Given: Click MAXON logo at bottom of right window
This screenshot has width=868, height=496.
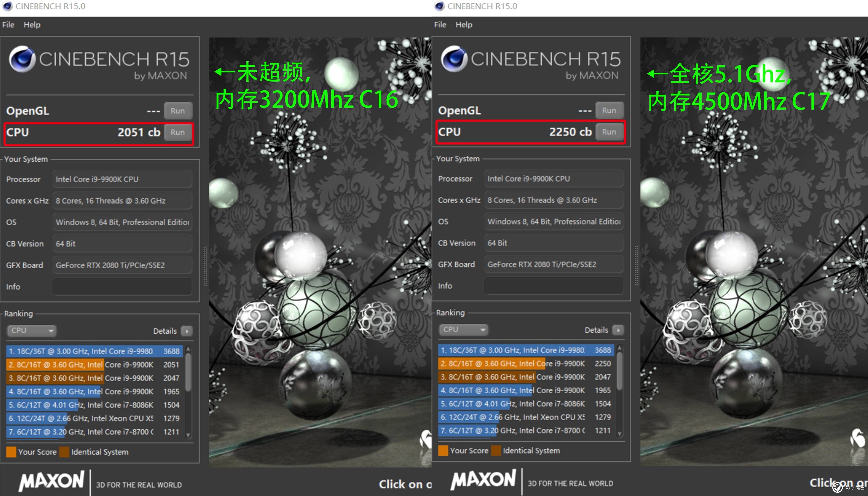Looking at the screenshot, I should (483, 480).
